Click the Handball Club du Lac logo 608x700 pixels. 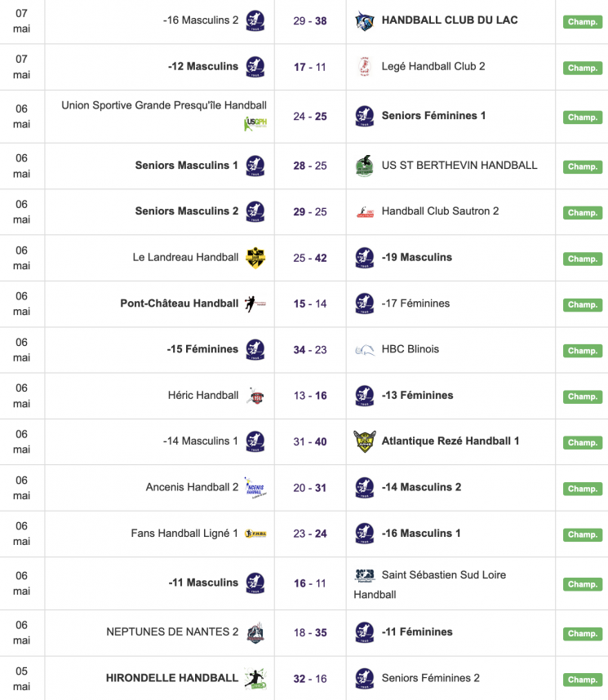(x=364, y=21)
